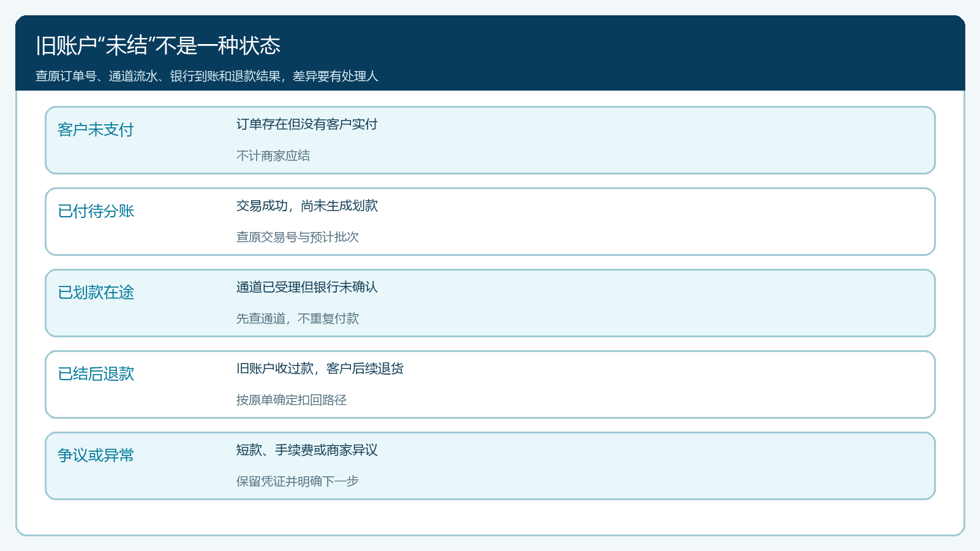Select the subtitle starting with 查原订单号

pos(207,76)
